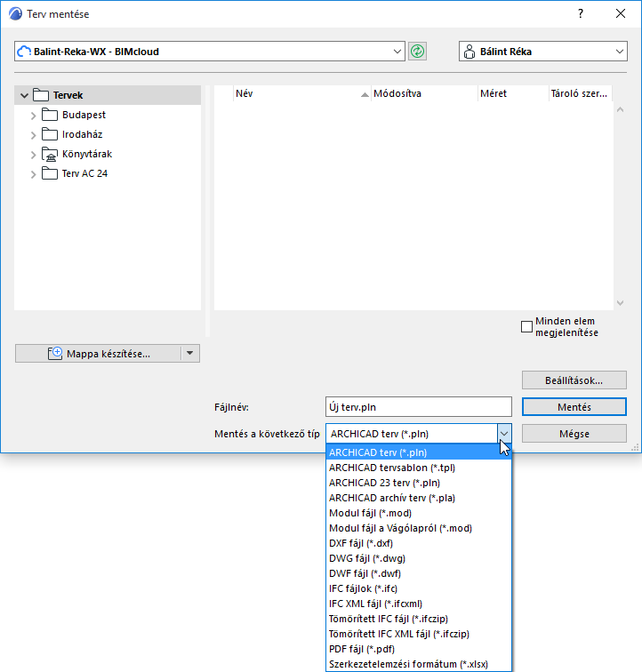Image resolution: width=642 pixels, height=672 pixels.
Task: Click the user icon beside Bálint Réka
Action: click(469, 52)
